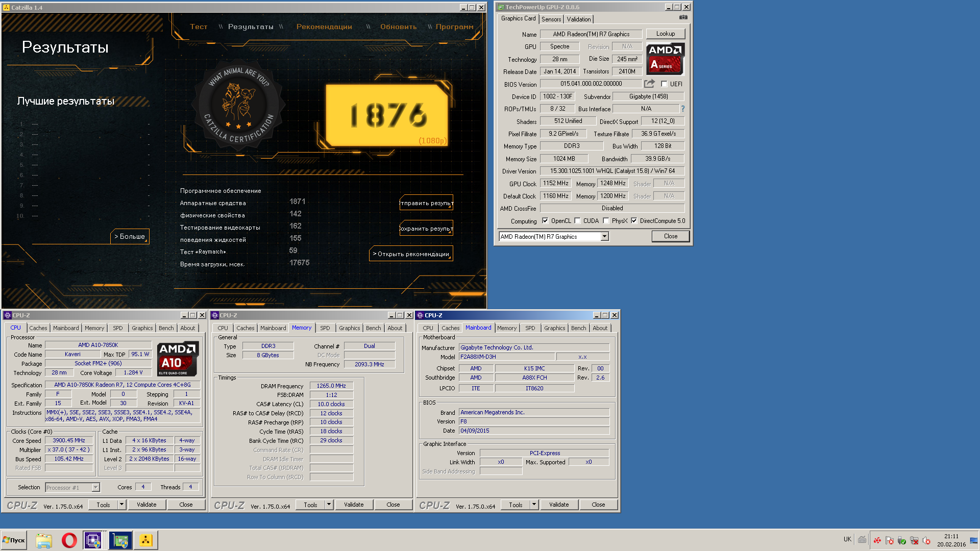Image resolution: width=980 pixels, height=551 pixels.
Task: Click Tools button in the CPU-Z processor window
Action: (x=103, y=505)
